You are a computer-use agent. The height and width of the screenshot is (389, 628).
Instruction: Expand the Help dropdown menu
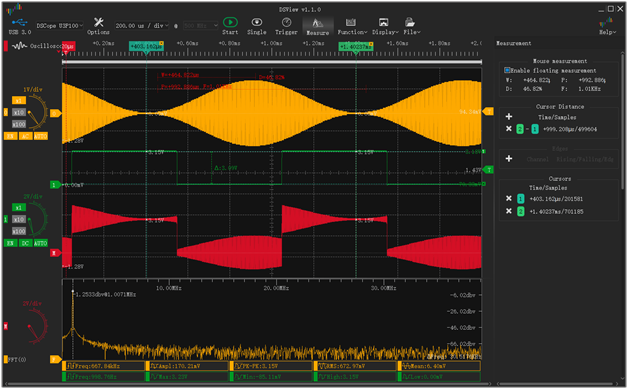click(608, 26)
